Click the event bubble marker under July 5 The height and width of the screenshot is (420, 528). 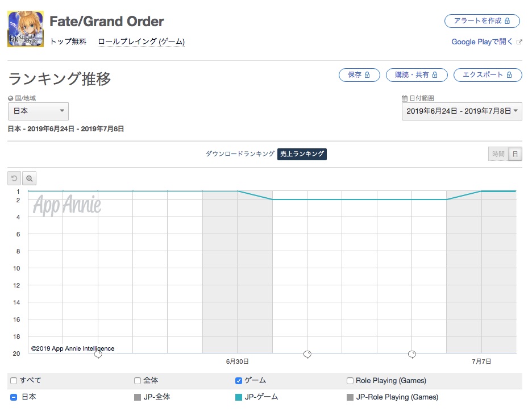(412, 354)
